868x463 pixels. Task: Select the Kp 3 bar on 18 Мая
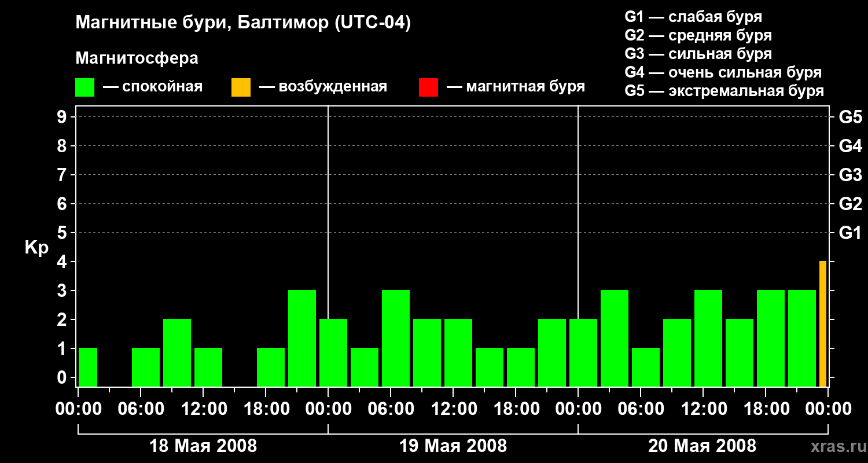[x=302, y=338]
